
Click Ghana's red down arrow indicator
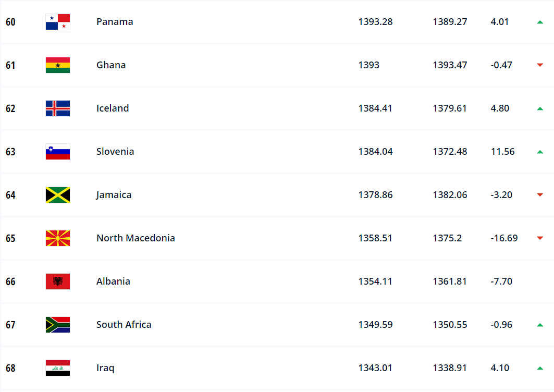[540, 65]
